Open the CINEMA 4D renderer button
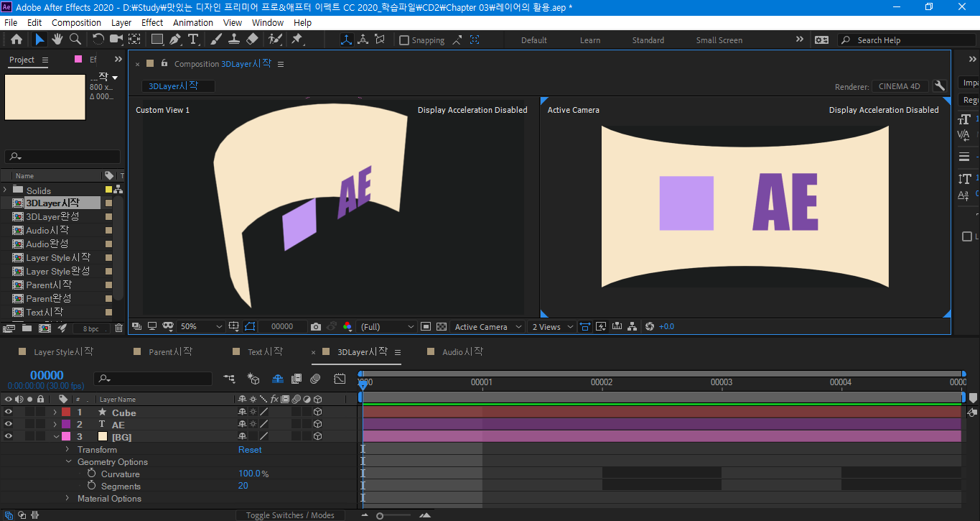This screenshot has width=980, height=521. coord(900,86)
